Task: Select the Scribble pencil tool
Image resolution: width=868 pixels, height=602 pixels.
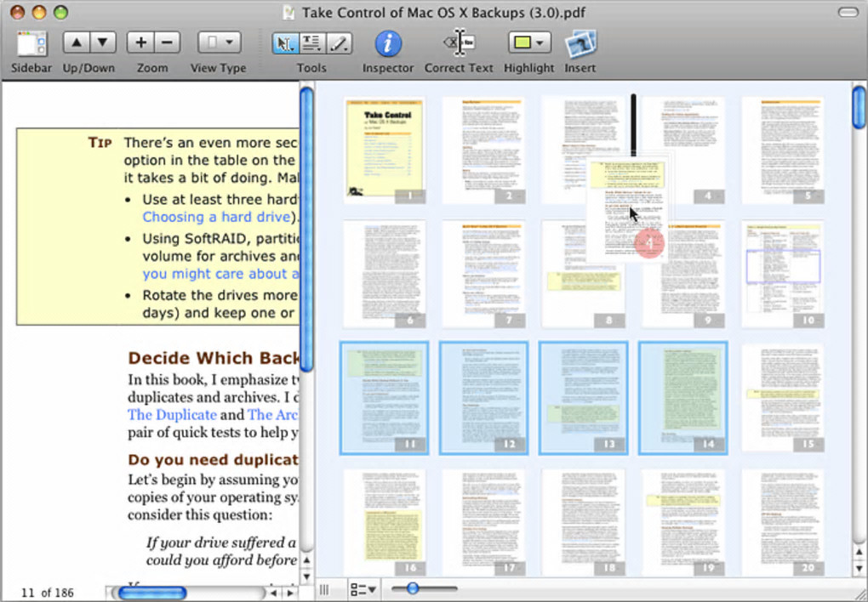Action: (x=339, y=43)
